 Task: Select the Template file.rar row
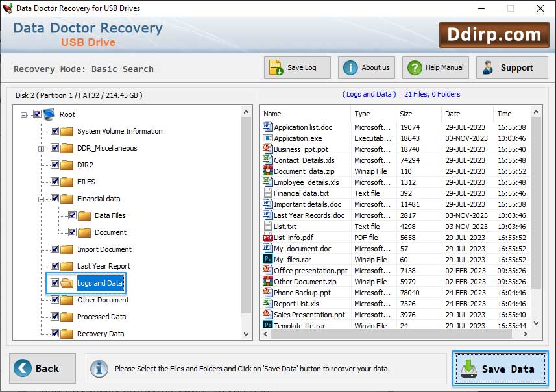click(x=394, y=325)
